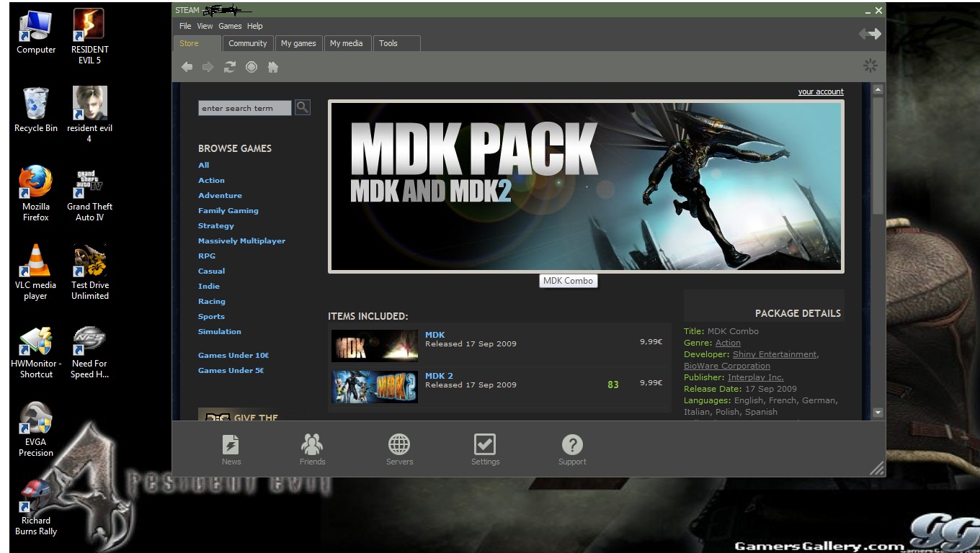This screenshot has height=553, width=980.
Task: Open Action genre link in package details
Action: coord(728,343)
